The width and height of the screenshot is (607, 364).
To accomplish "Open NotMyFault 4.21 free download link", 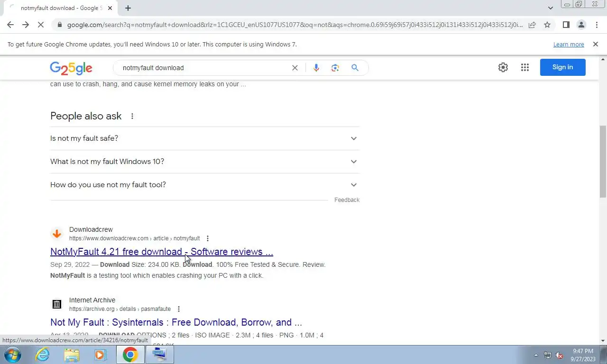I will tap(162, 252).
